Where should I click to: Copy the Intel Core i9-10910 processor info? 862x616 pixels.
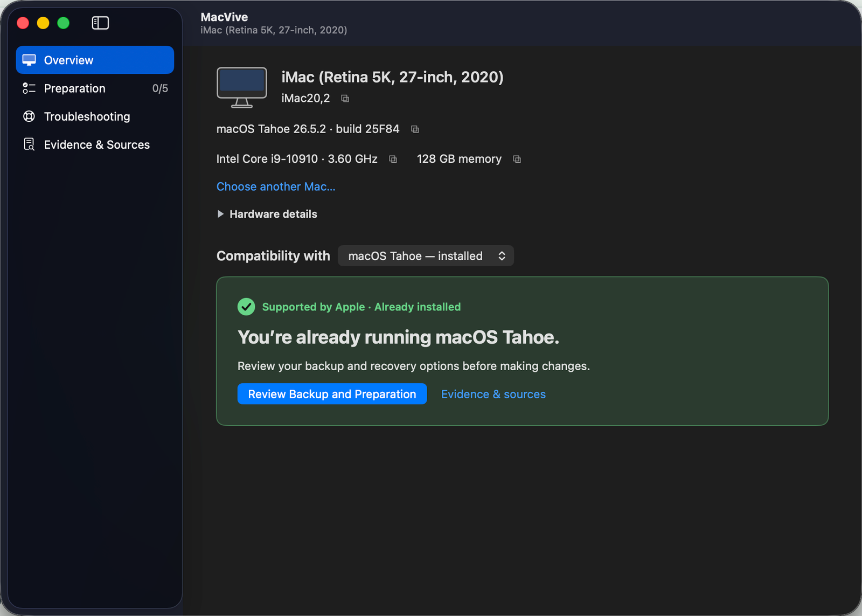393,160
